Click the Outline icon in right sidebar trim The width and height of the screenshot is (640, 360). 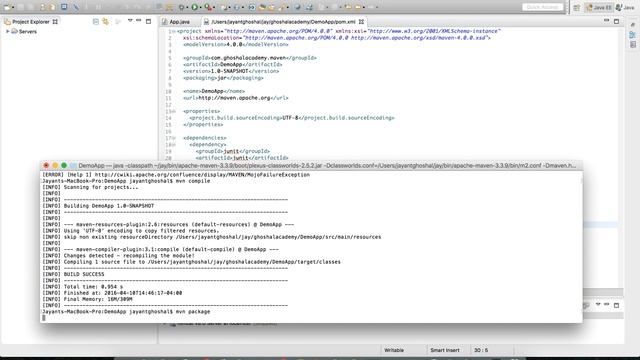(x=633, y=35)
